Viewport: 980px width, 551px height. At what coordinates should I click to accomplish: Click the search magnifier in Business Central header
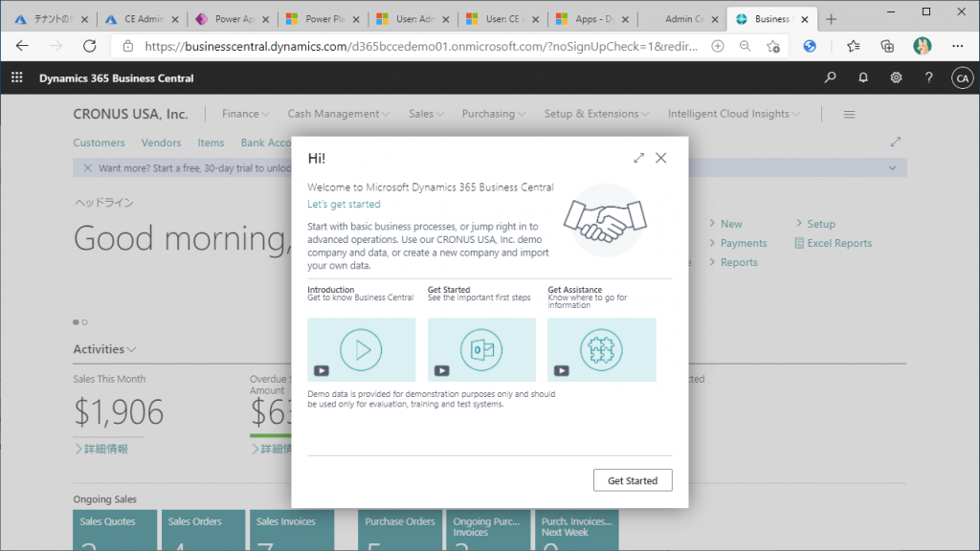[x=830, y=77]
